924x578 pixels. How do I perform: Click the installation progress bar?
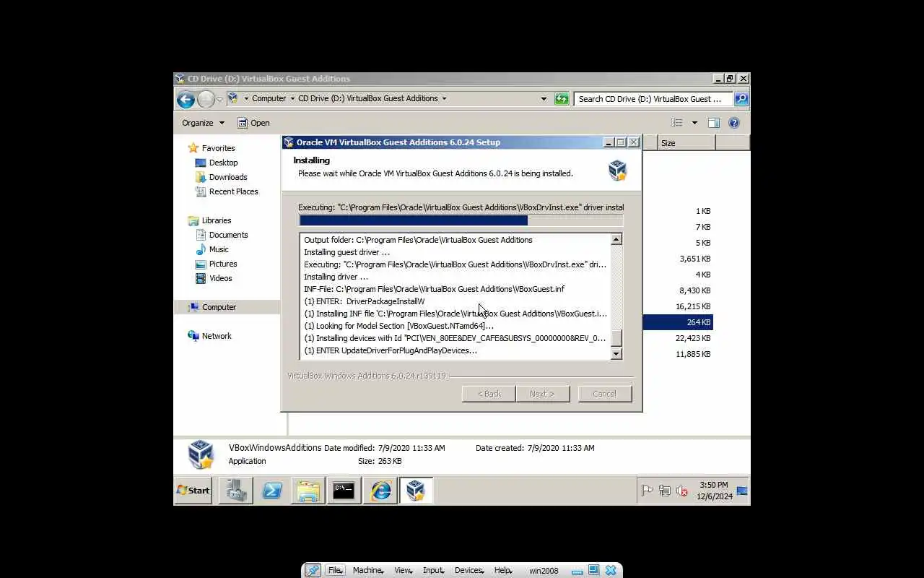461,220
